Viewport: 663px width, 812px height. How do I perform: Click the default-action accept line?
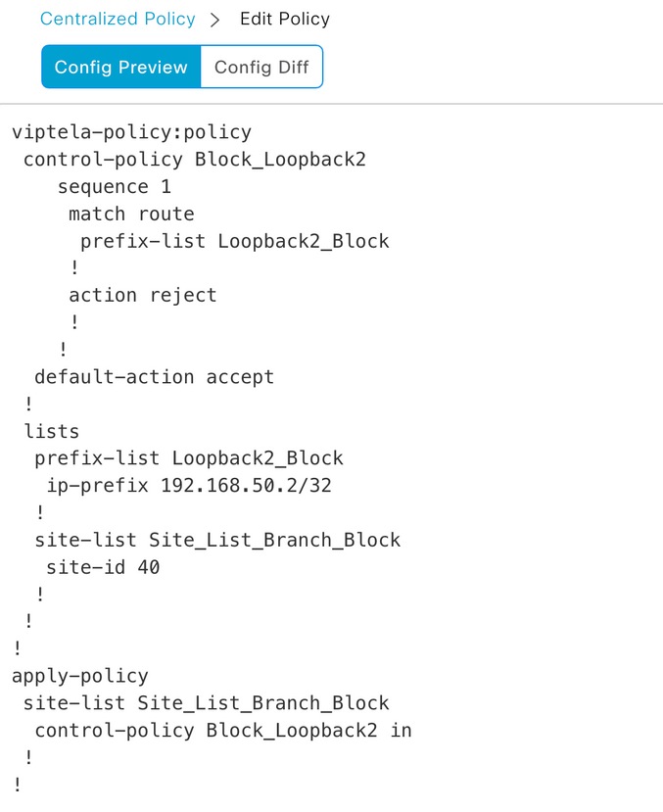click(x=154, y=376)
